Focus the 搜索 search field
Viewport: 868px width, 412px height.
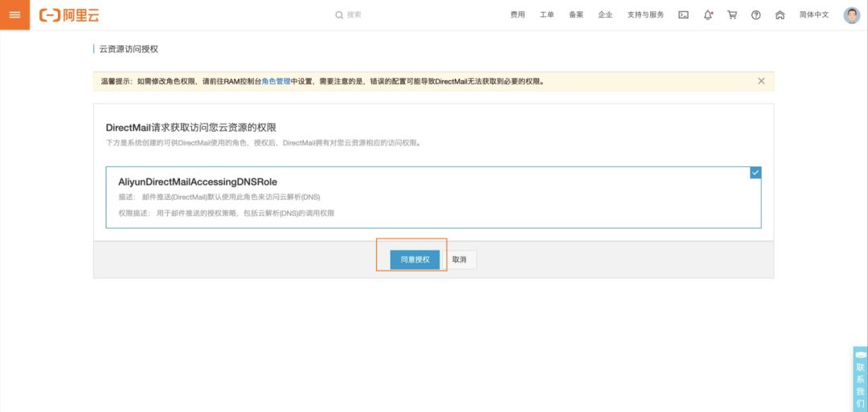click(354, 15)
